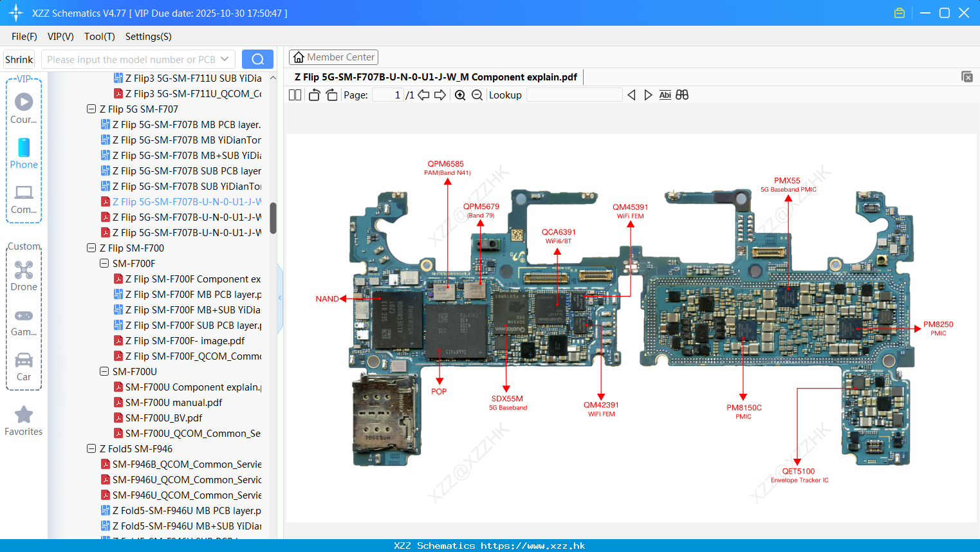980x552 pixels.
Task: Open the Settings menu
Action: coord(149,36)
